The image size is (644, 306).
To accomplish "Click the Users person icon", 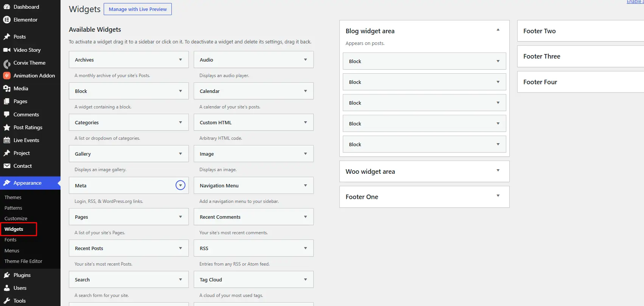I will pyautogui.click(x=7, y=288).
